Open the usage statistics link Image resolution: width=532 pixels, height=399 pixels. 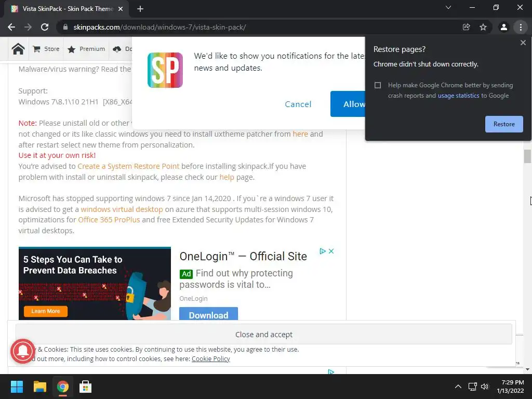458,96
